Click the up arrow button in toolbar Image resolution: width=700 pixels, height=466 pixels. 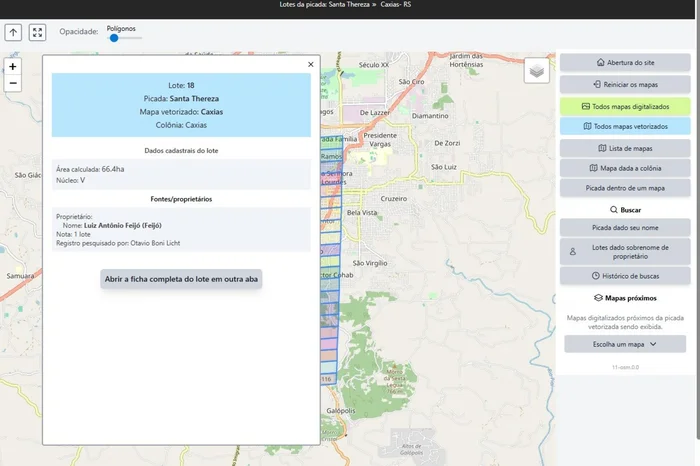point(14,32)
